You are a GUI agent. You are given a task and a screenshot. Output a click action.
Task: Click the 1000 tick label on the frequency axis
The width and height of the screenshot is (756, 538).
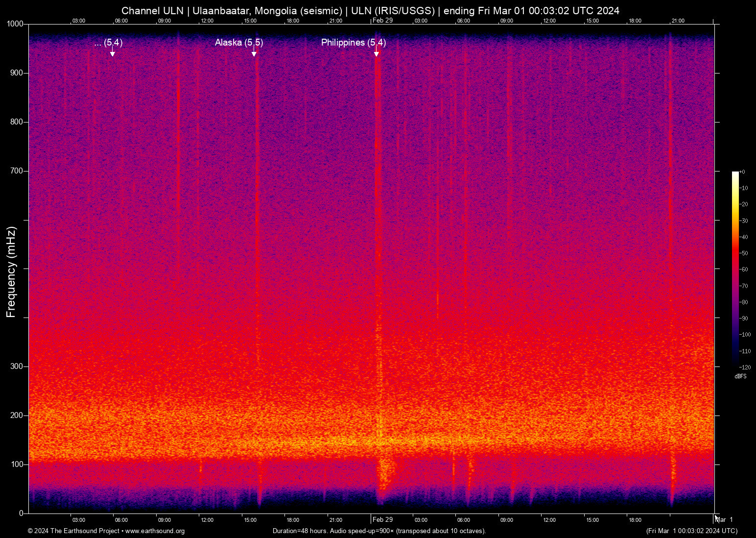click(x=15, y=24)
